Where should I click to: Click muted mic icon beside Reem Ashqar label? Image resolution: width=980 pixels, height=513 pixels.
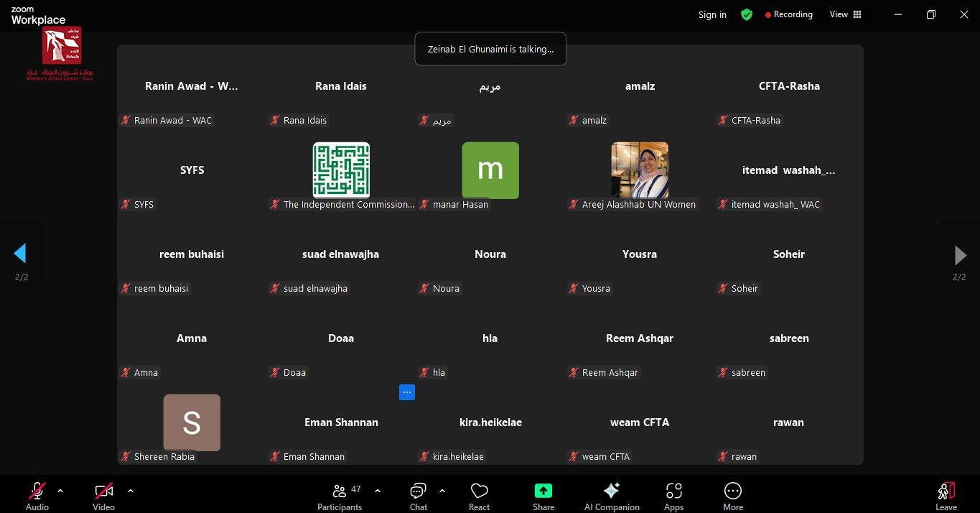pos(574,372)
